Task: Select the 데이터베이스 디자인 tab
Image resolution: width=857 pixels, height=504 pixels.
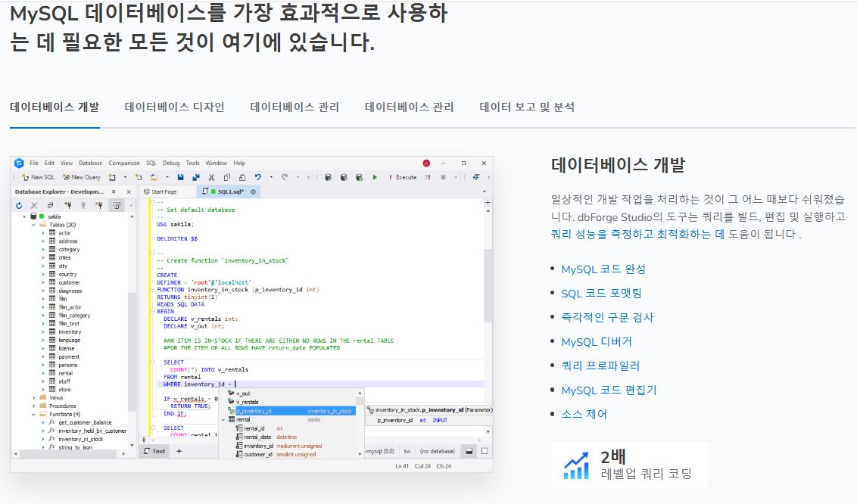Action: tap(174, 107)
